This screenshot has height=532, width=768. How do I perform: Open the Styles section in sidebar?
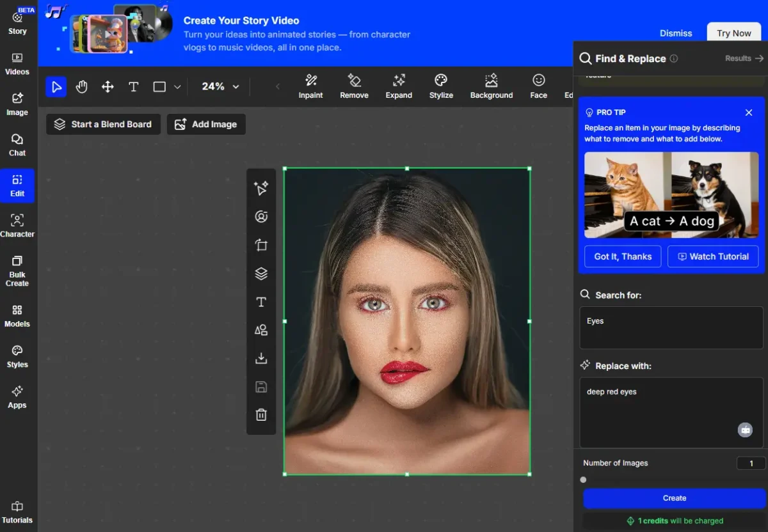[x=17, y=356]
